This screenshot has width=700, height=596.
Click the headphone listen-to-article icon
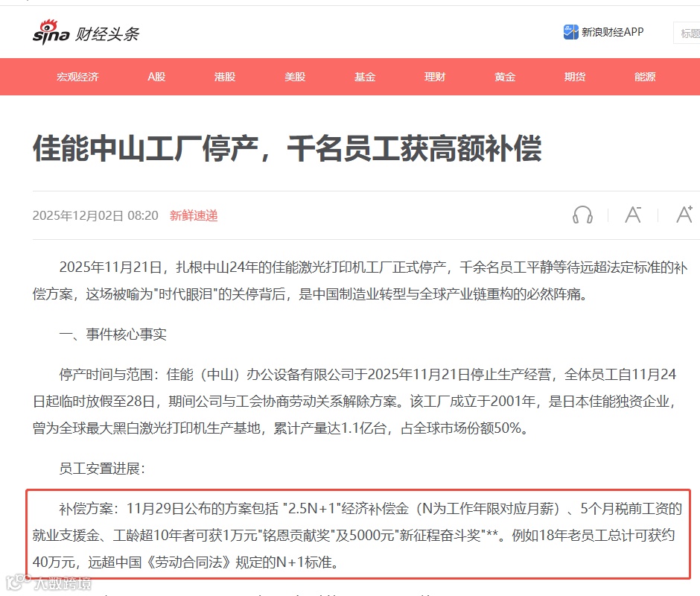(x=582, y=215)
